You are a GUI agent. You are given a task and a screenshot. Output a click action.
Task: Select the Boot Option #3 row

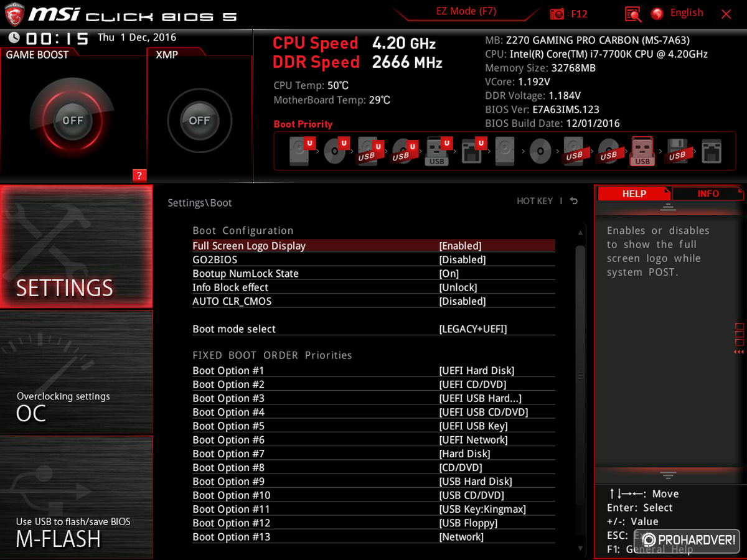click(x=374, y=398)
